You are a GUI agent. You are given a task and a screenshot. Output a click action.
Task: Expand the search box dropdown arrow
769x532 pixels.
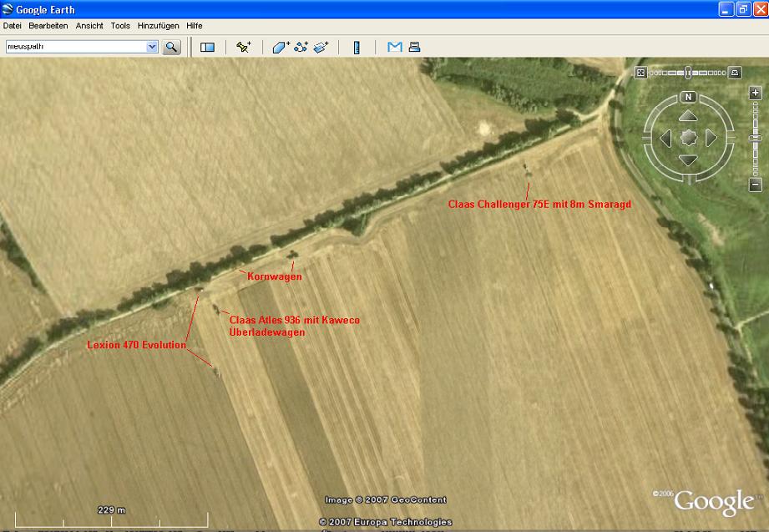point(152,48)
